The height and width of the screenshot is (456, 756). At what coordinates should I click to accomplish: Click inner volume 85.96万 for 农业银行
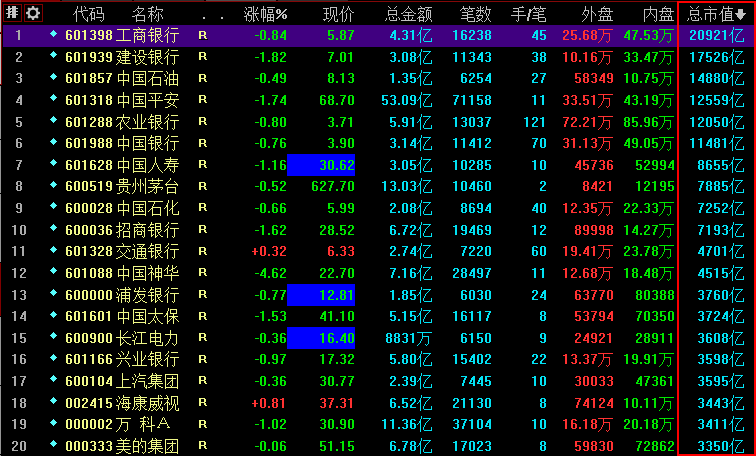tap(648, 122)
